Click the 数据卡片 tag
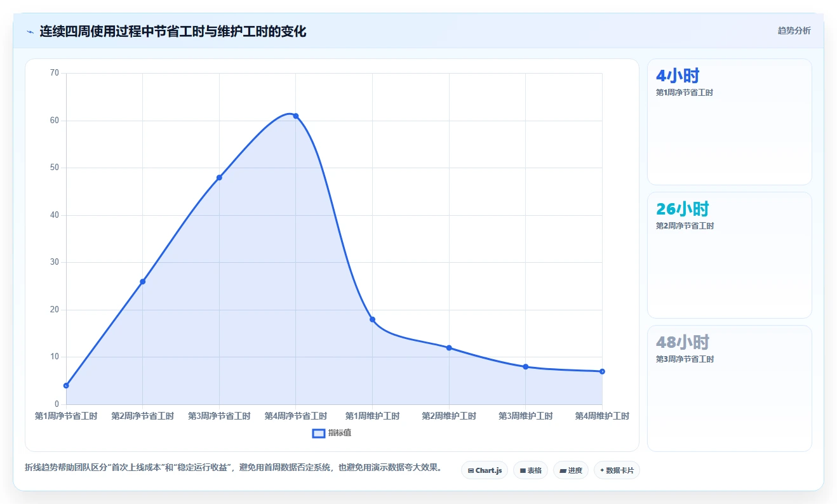The height and width of the screenshot is (504, 837). [x=617, y=470]
